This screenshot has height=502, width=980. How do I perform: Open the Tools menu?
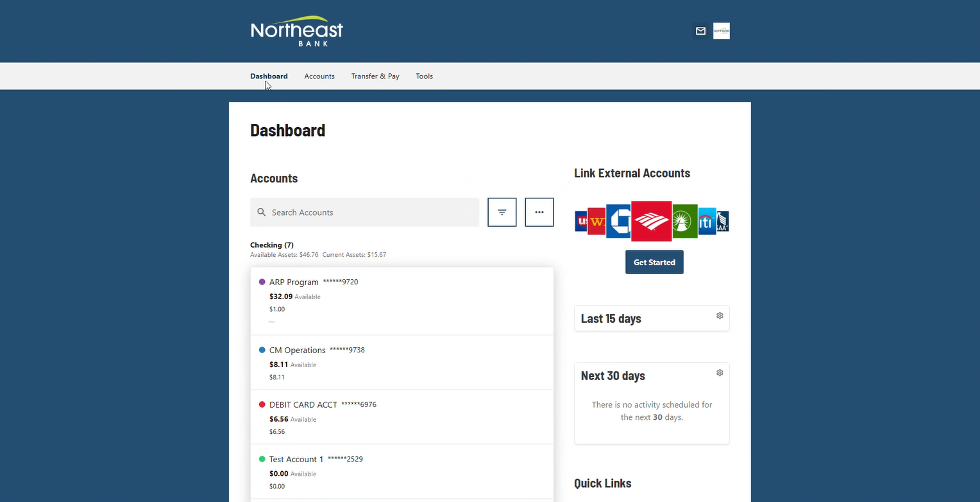424,76
